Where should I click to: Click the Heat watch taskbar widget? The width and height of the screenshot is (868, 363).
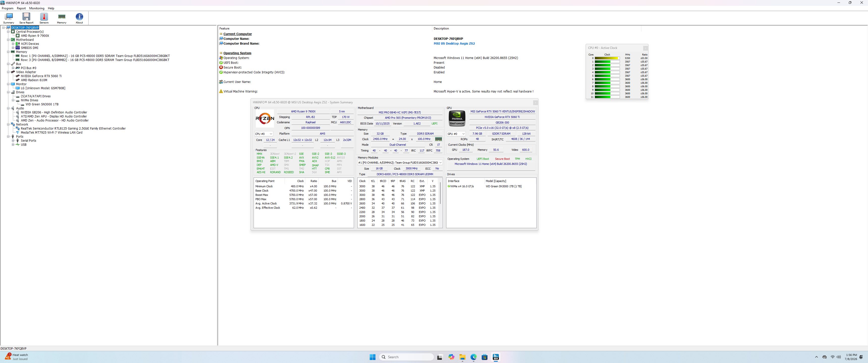(x=17, y=357)
